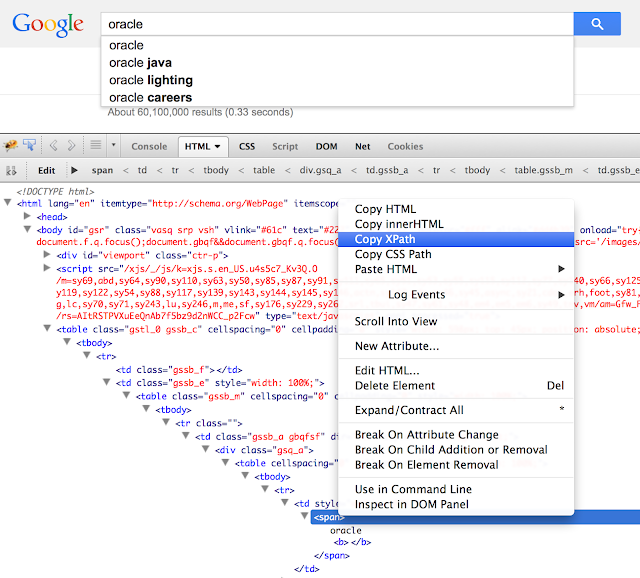Click the tr class="" element row
The width and height of the screenshot is (640, 578).
209,423
